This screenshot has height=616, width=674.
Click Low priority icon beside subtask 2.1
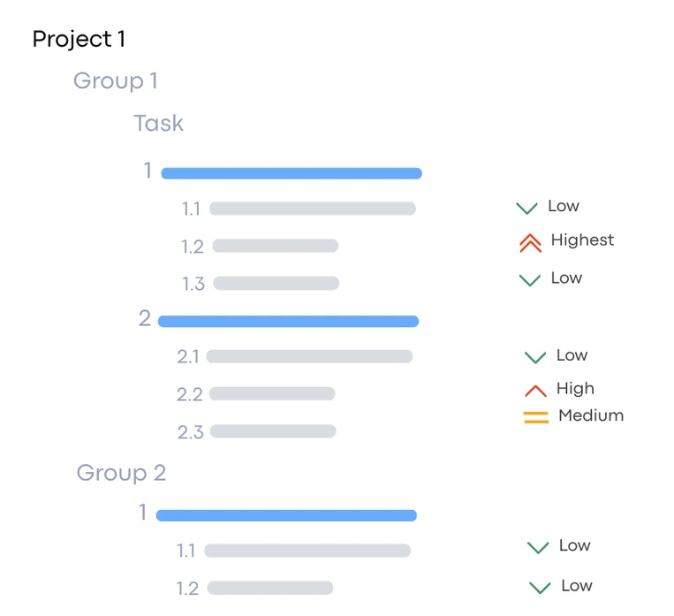(x=535, y=357)
